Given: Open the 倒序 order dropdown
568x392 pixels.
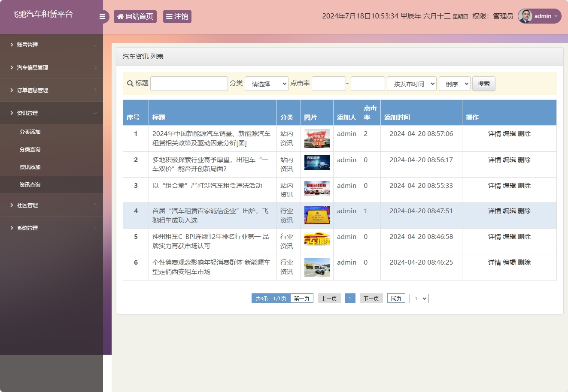Looking at the screenshot, I should coord(454,84).
